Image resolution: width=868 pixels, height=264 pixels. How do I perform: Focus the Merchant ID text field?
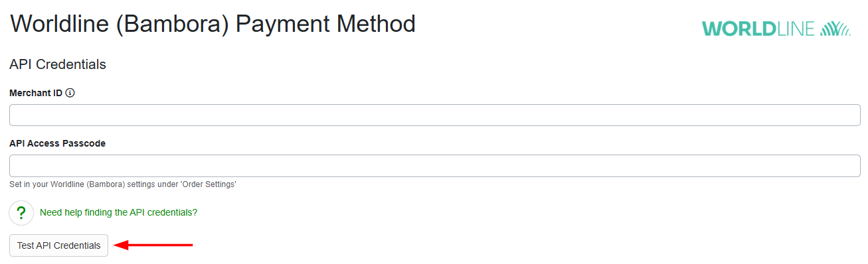435,115
